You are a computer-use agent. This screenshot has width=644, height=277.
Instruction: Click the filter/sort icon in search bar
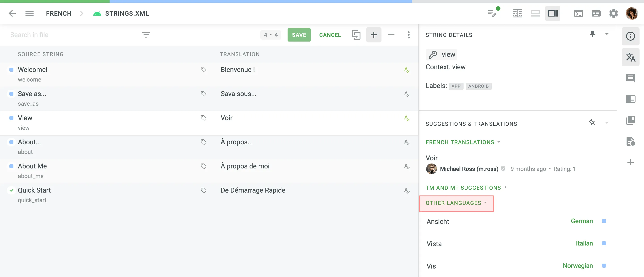pos(146,34)
